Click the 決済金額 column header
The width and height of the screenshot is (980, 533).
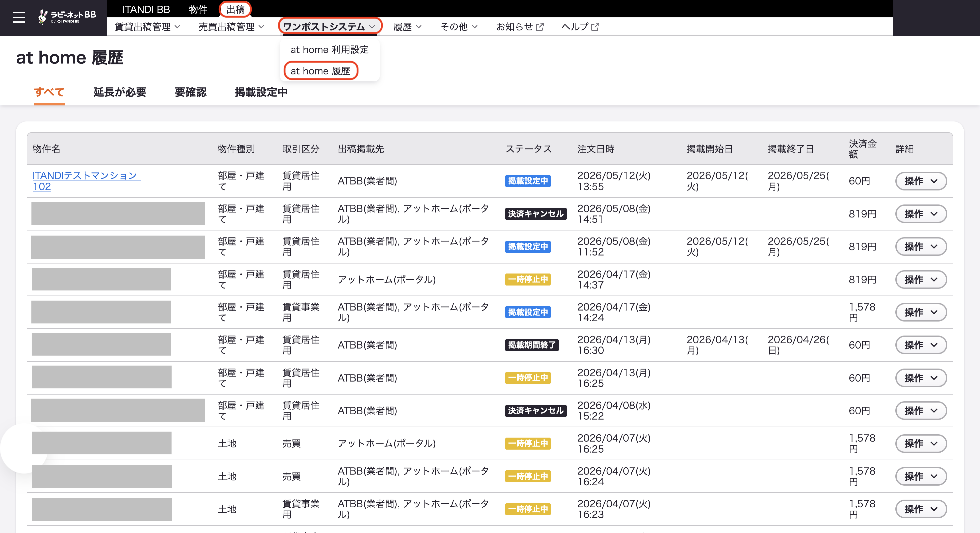coord(862,149)
